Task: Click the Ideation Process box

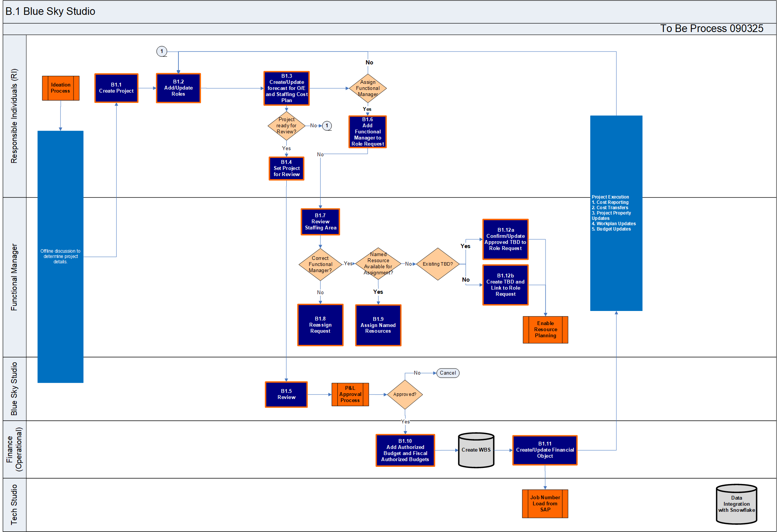Action: tap(61, 88)
